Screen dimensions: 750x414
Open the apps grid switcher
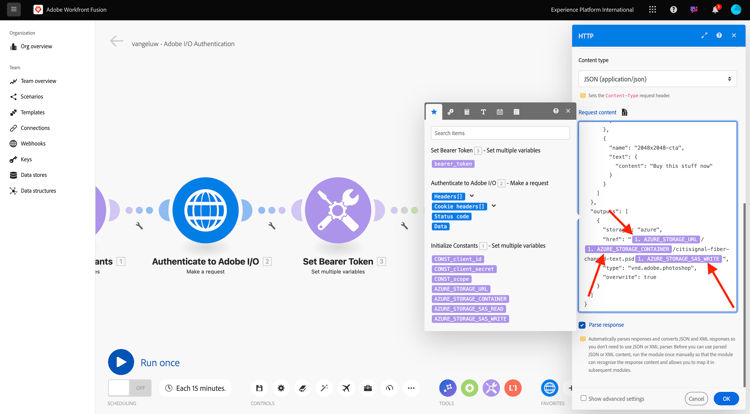(x=652, y=10)
